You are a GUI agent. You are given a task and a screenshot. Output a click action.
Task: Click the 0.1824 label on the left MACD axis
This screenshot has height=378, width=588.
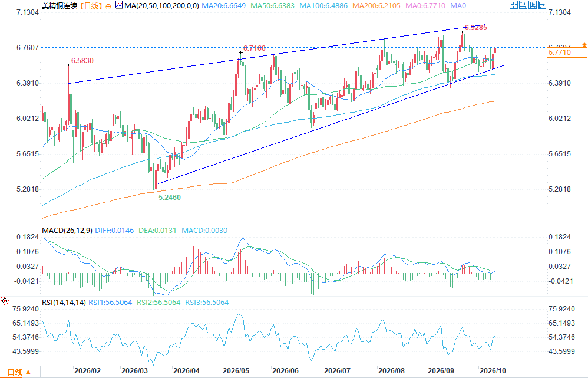click(x=28, y=237)
